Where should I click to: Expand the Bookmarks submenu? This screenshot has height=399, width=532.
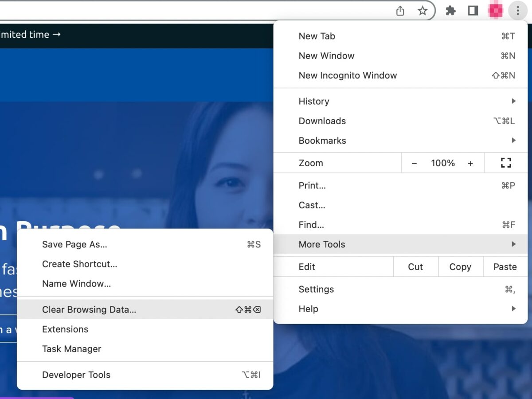click(322, 141)
